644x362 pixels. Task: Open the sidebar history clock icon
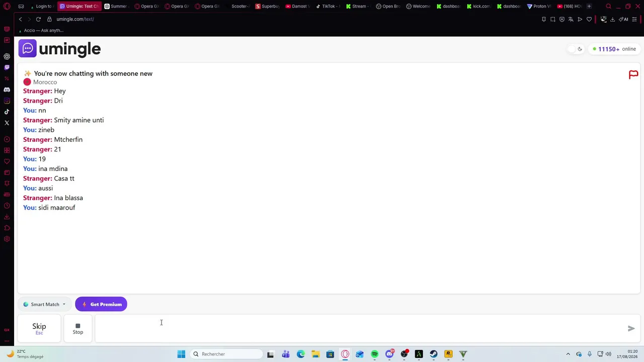pos(7,206)
